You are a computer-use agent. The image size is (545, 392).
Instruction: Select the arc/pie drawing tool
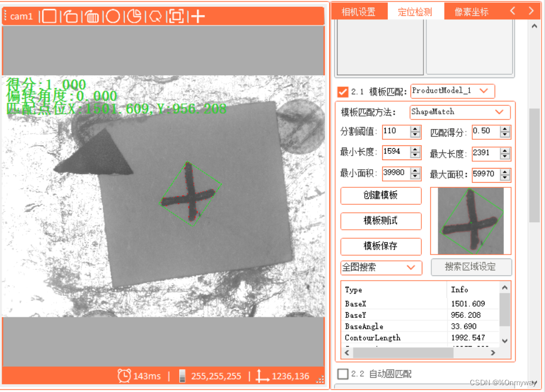click(x=133, y=16)
